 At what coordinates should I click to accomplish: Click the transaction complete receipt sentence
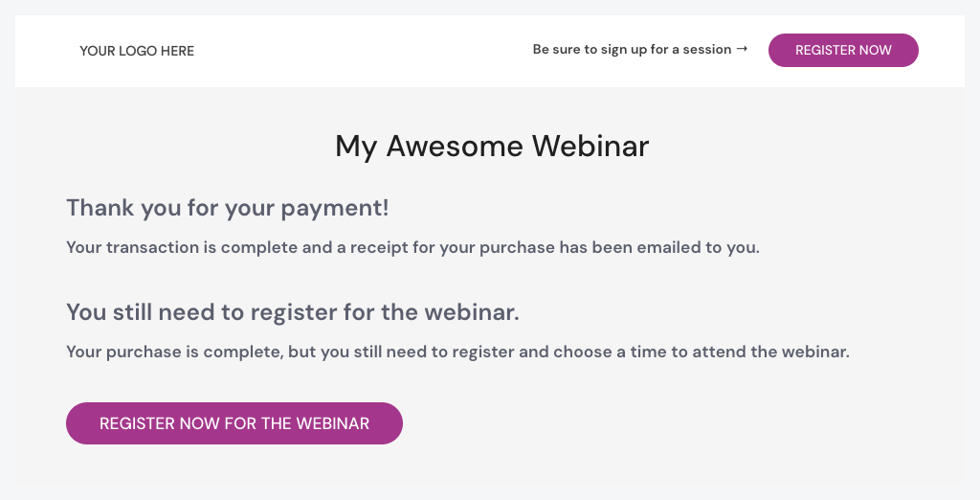[412, 247]
